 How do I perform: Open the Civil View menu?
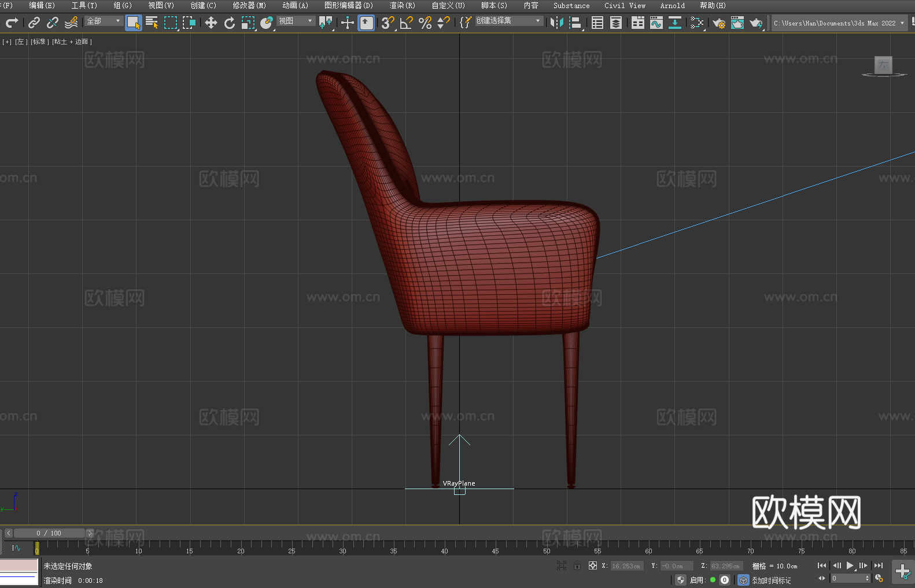(625, 5)
